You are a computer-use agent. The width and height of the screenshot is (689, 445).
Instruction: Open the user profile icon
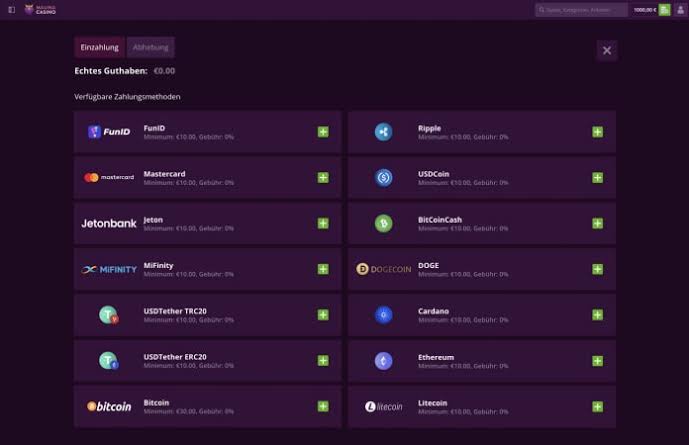(681, 10)
